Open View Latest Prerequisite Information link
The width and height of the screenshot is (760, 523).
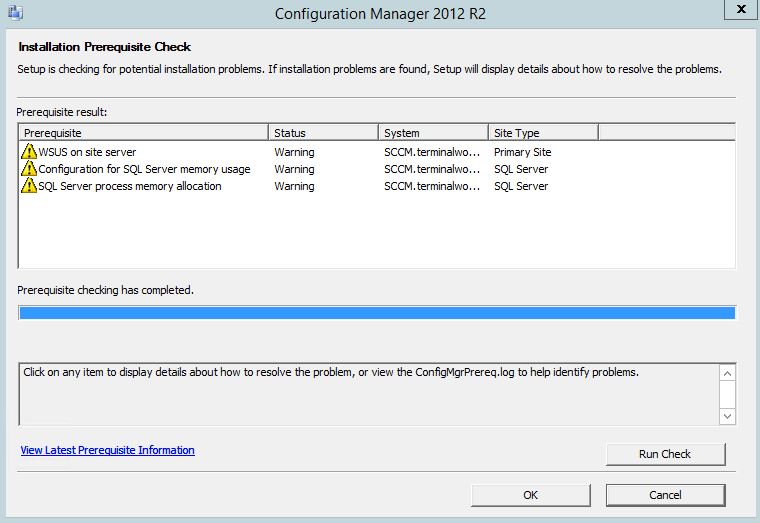108,450
